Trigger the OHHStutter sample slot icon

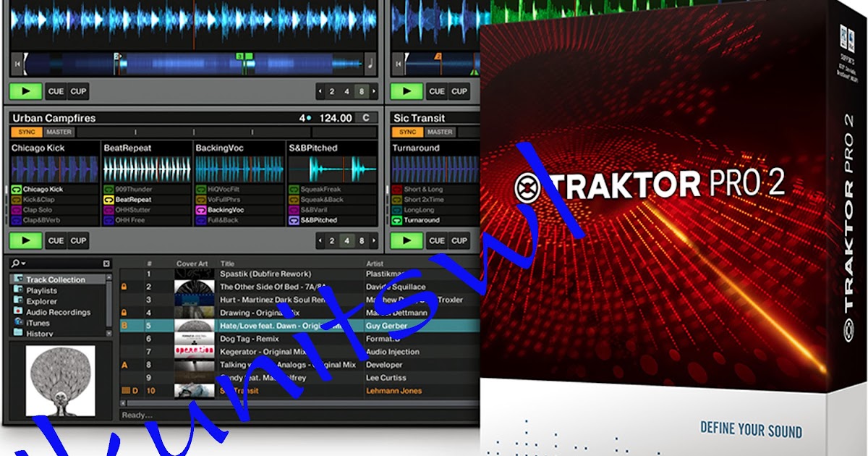[109, 210]
